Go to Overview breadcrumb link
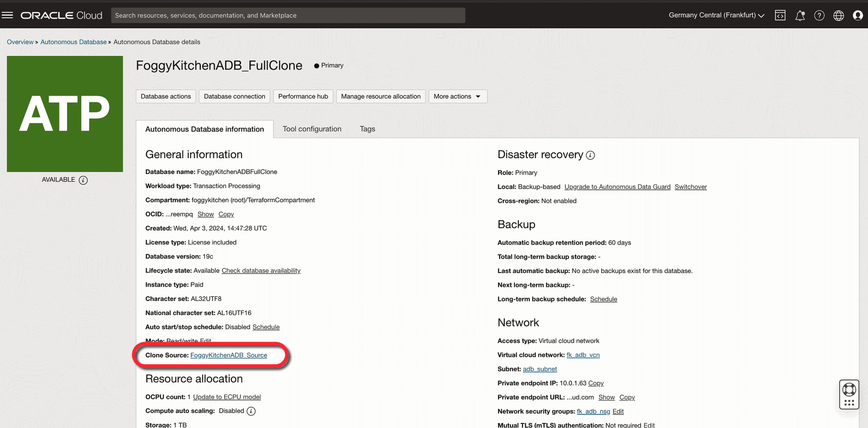Image resolution: width=868 pixels, height=428 pixels. coord(20,42)
